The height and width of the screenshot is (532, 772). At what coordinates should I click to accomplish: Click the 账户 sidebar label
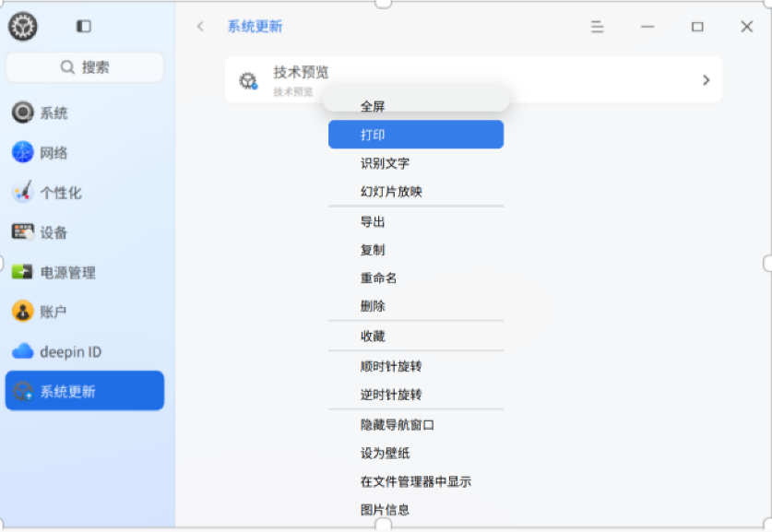tap(53, 312)
